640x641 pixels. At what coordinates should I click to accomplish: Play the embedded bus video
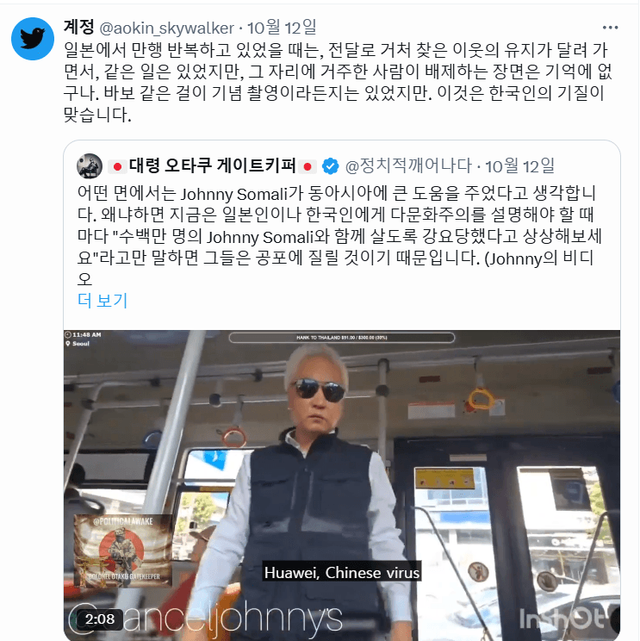(342, 485)
